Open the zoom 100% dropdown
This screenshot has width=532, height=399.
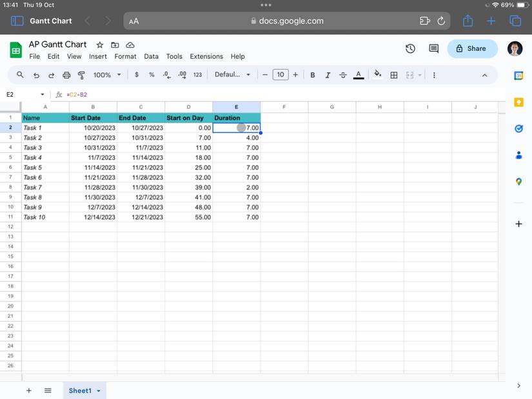[x=107, y=75]
